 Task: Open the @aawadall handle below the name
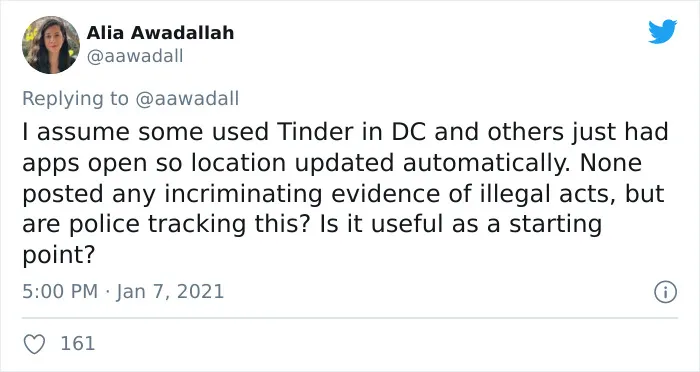pos(135,56)
